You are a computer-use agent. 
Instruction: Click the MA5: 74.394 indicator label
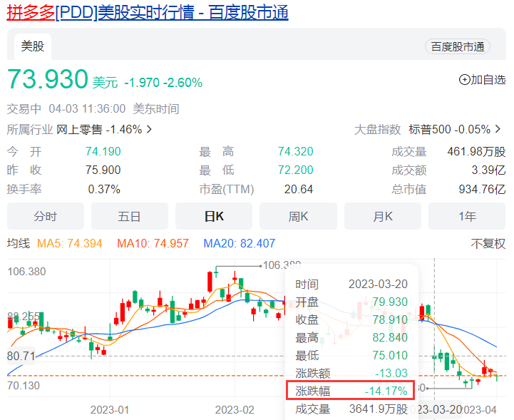(69, 244)
